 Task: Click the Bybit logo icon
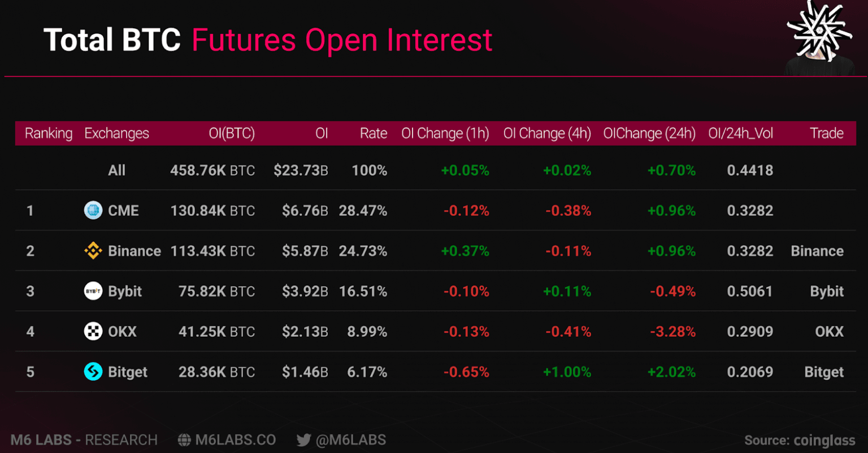93,291
